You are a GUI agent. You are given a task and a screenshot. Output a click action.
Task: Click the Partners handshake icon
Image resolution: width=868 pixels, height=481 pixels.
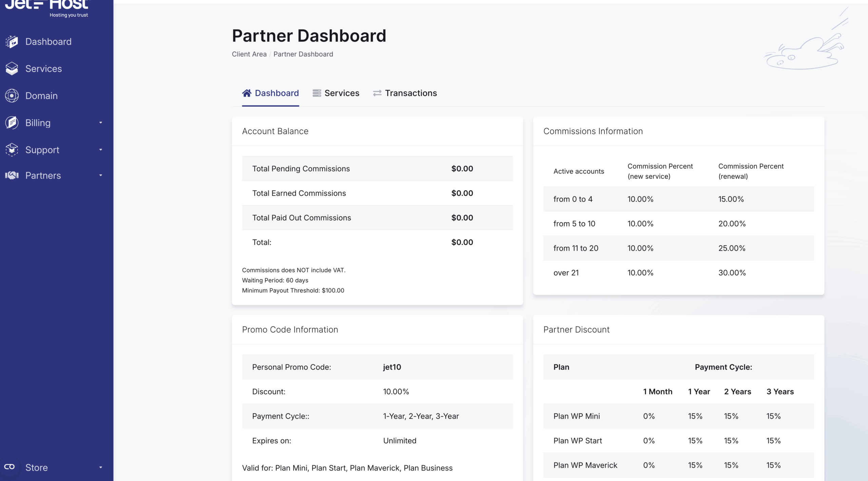pyautogui.click(x=12, y=175)
